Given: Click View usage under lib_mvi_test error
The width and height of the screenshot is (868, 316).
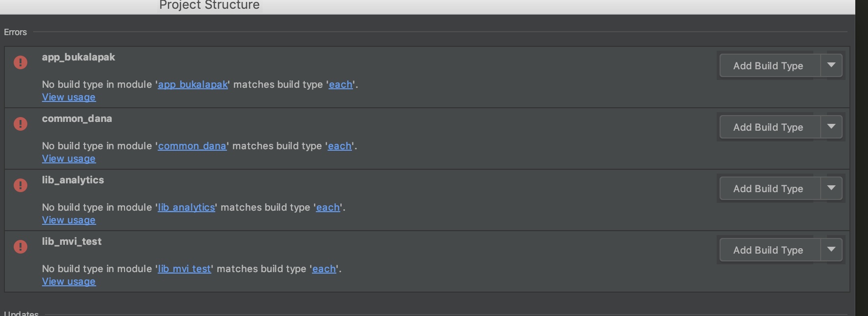Looking at the screenshot, I should (x=69, y=282).
